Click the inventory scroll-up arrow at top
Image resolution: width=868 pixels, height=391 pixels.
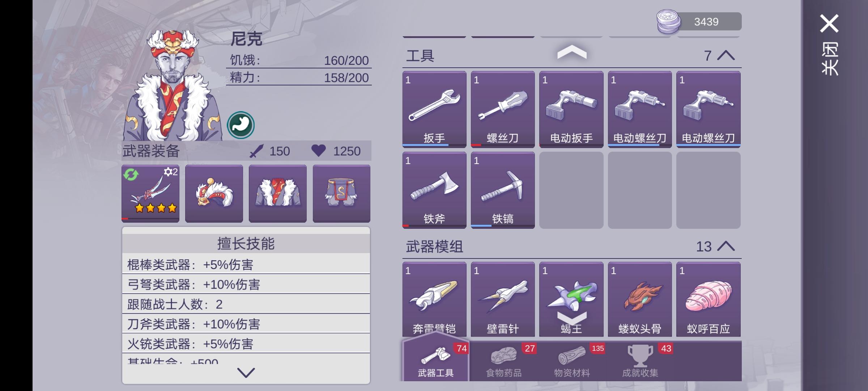[x=572, y=52]
